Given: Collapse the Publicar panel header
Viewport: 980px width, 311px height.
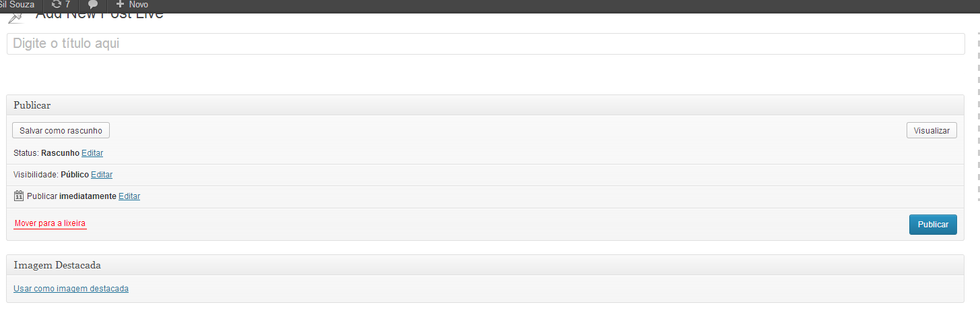Looking at the screenshot, I should pos(486,105).
